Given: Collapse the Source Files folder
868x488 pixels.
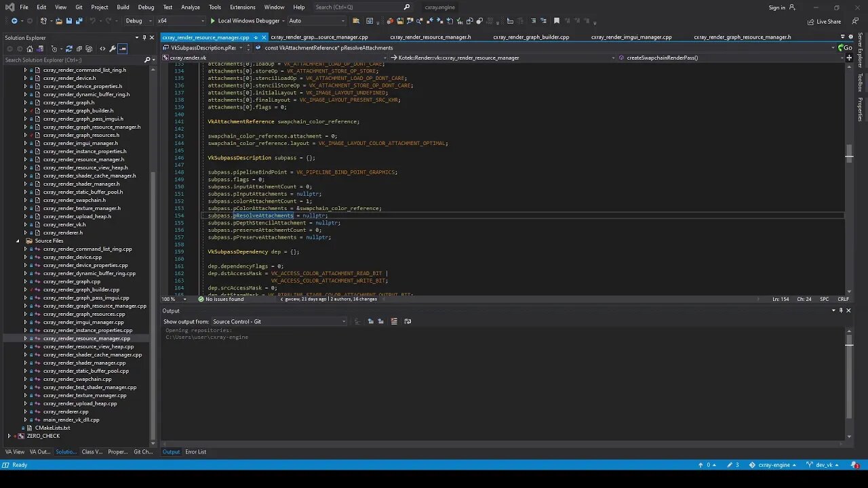Looking at the screenshot, I should [18, 241].
